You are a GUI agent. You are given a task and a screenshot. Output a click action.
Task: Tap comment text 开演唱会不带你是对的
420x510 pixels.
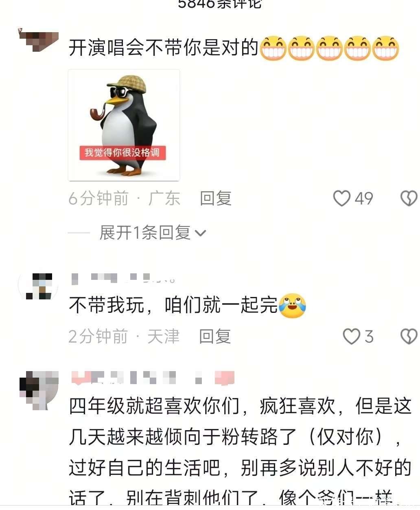pyautogui.click(x=164, y=48)
